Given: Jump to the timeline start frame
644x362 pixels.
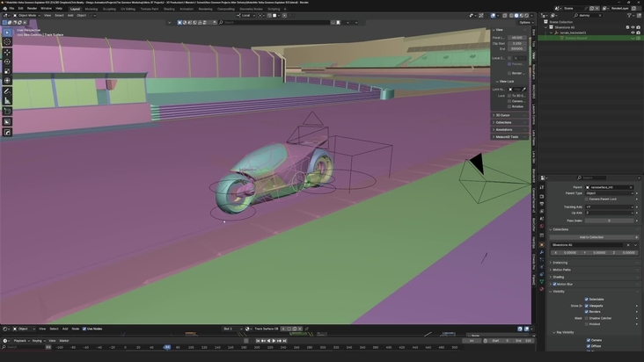Looking at the screenshot, I should (258, 341).
